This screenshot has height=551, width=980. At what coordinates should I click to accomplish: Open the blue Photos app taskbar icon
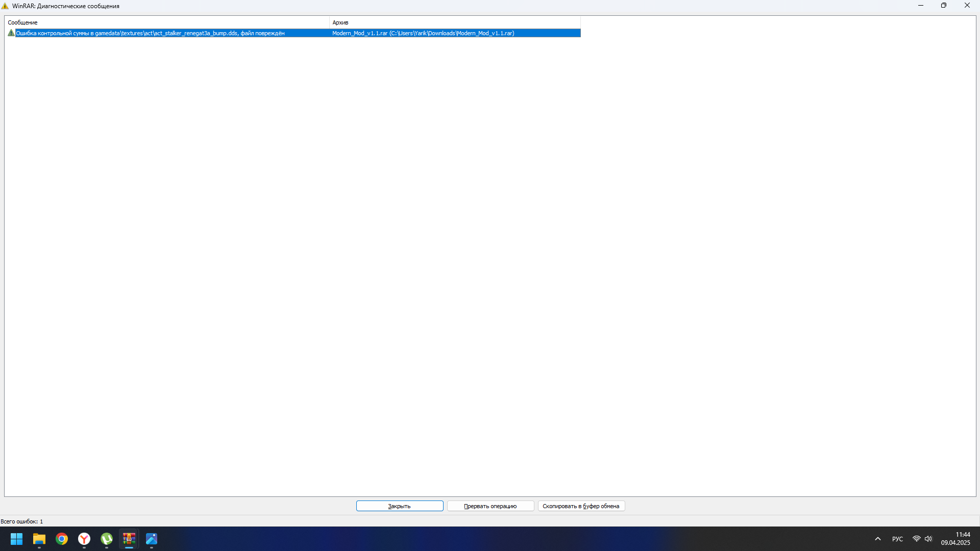[x=152, y=539]
